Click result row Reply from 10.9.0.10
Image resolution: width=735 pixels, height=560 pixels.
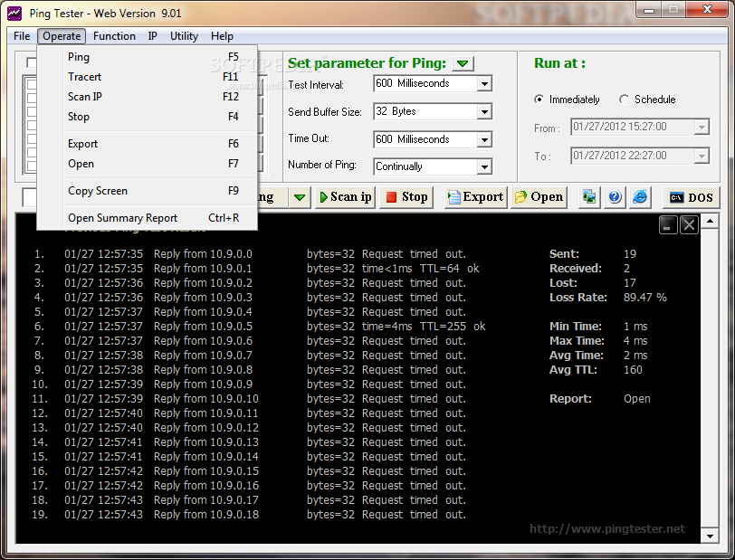click(x=249, y=399)
